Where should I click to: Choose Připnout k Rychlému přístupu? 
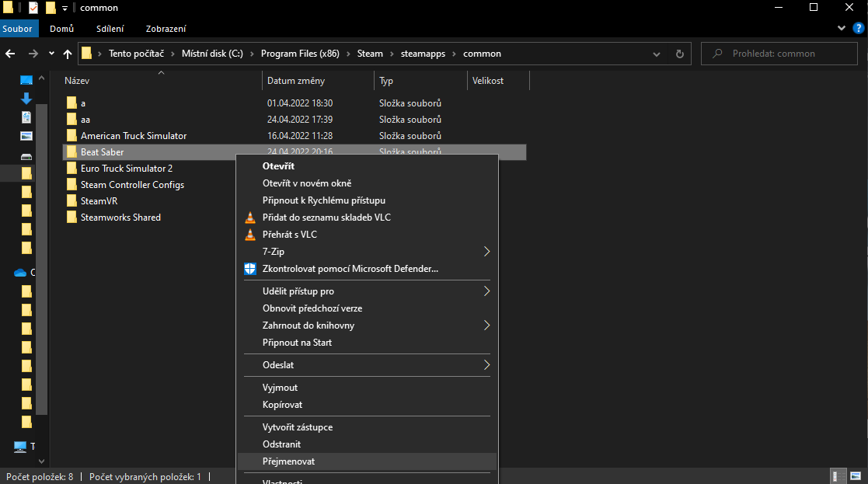(x=367, y=200)
